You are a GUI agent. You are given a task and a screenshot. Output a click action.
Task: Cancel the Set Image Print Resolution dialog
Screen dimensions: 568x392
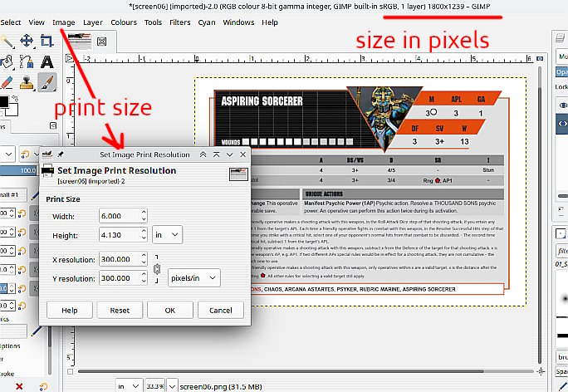(221, 311)
